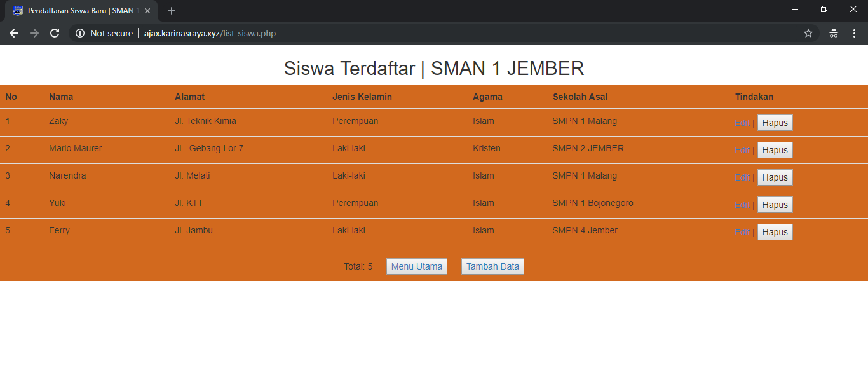The image size is (868, 377).
Task: Click the name Narendra
Action: click(x=67, y=175)
